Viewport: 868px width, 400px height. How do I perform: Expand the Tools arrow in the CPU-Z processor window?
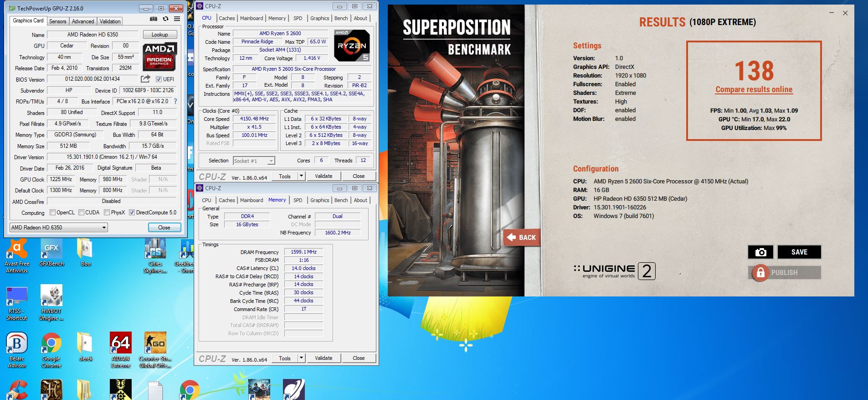pos(301,176)
